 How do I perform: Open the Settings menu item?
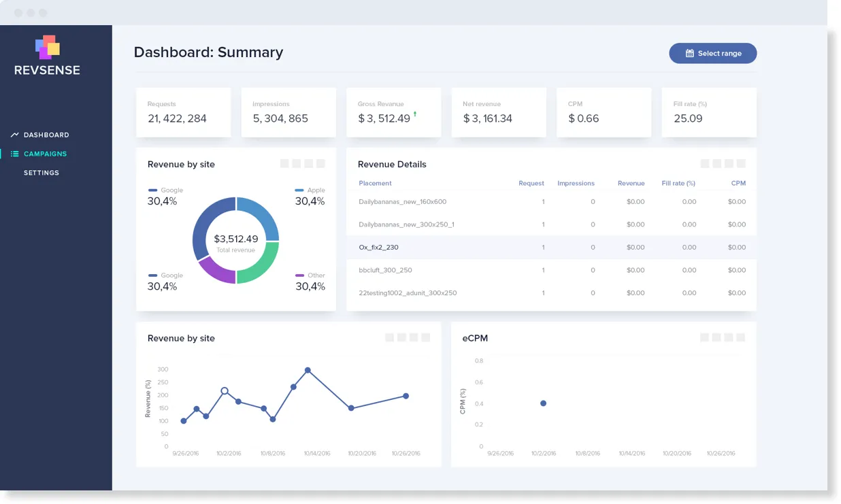[42, 173]
